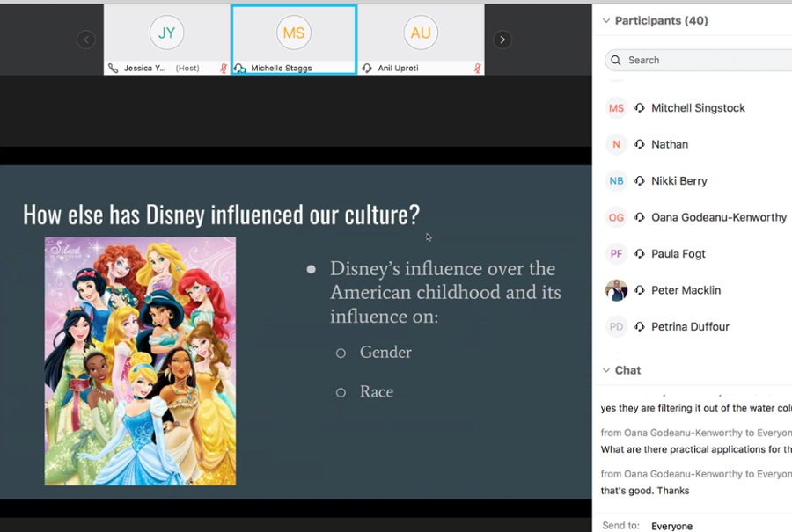The image size is (792, 532).
Task: Click Jessica's red muted microphone icon
Action: (x=224, y=68)
